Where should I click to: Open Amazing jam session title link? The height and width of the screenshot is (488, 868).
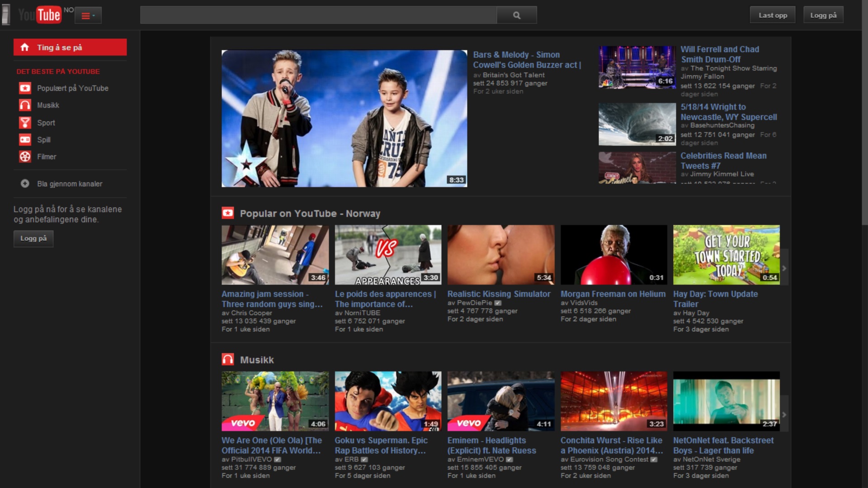coord(272,299)
